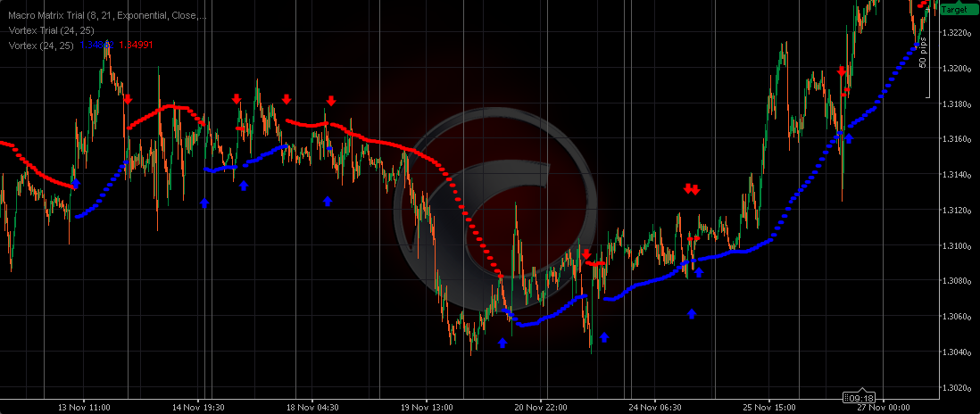The height and width of the screenshot is (414, 980).
Task: Click the 1.3220 price axis label
Action: click(956, 33)
